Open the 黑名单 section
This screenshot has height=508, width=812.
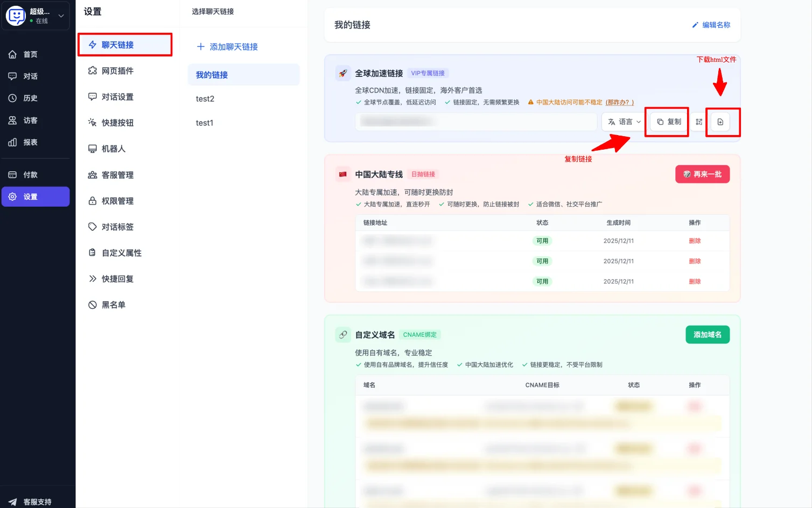(x=113, y=304)
